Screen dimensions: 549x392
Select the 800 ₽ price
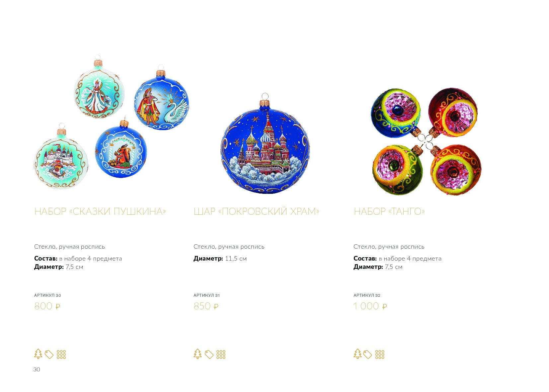(47, 306)
